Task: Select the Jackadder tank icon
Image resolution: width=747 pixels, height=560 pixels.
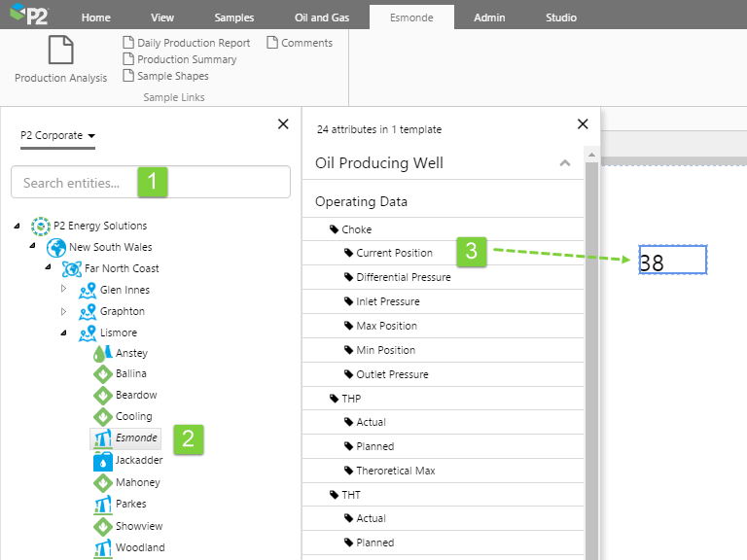Action: [x=102, y=460]
